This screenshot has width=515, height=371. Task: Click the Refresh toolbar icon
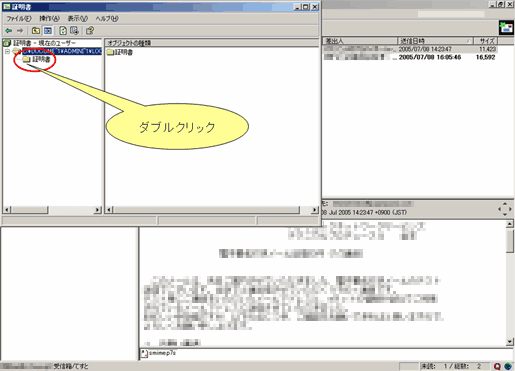tap(63, 31)
